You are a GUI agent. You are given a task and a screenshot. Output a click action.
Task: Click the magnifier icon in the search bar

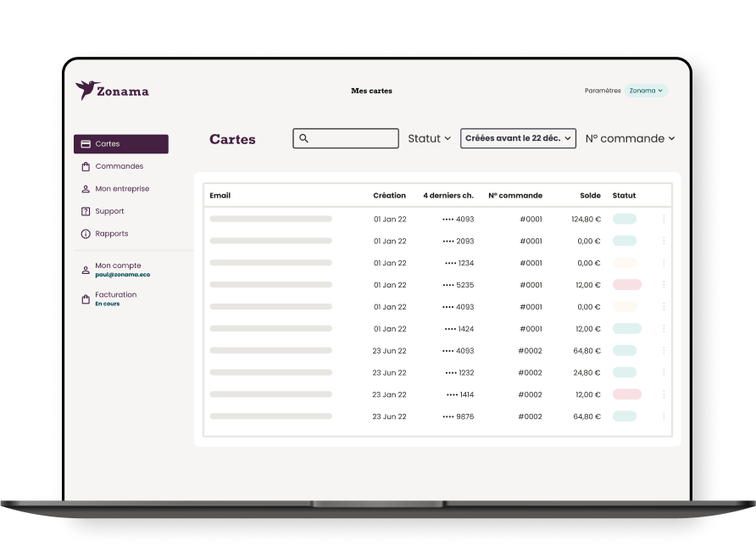pos(303,137)
